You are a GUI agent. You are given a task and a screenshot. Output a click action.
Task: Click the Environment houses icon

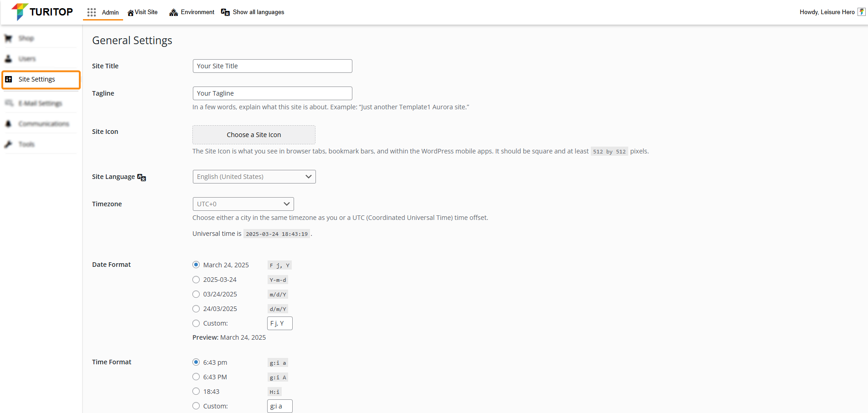[x=174, y=12]
